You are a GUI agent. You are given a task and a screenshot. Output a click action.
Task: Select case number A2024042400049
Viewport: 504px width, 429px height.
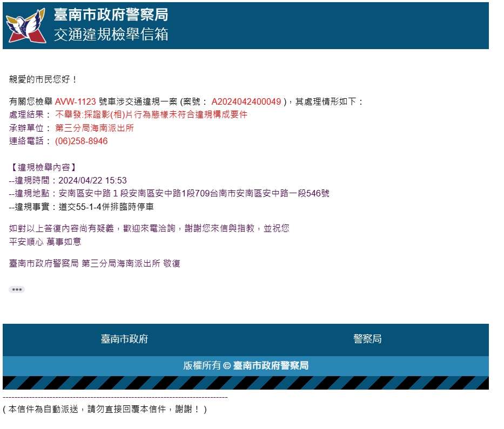click(x=246, y=102)
